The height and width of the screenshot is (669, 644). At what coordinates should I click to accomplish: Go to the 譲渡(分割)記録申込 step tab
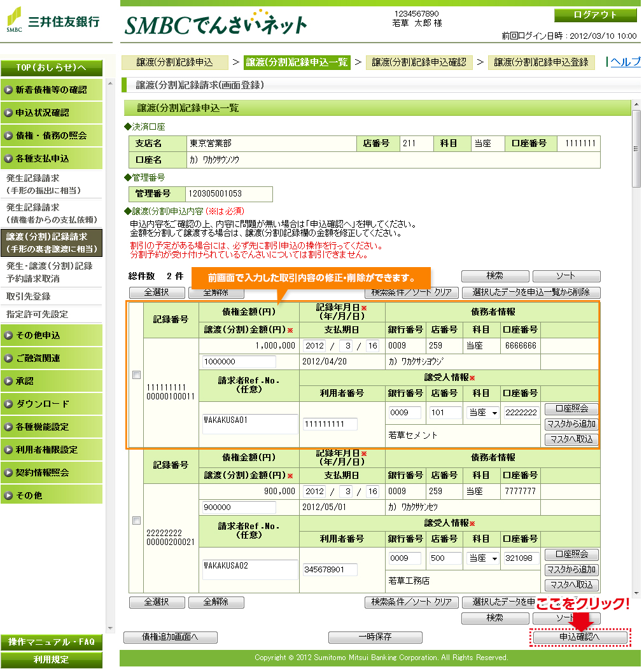174,62
